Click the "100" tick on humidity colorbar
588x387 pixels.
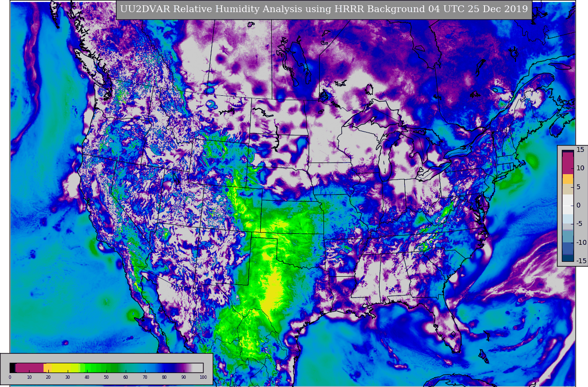click(x=203, y=377)
